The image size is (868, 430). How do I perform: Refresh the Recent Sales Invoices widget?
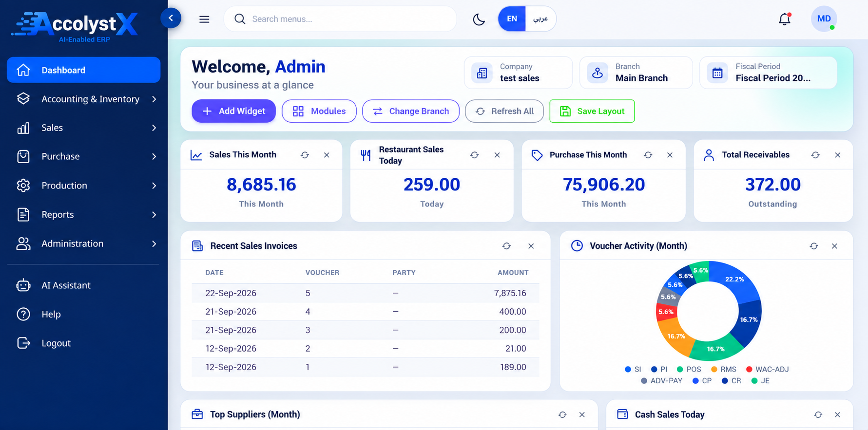(506, 246)
